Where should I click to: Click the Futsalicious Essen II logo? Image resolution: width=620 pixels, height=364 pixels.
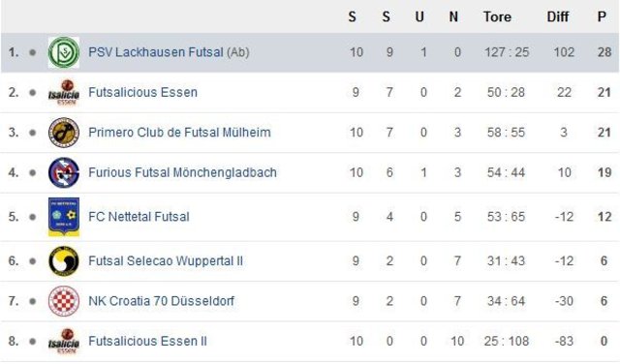click(x=64, y=341)
